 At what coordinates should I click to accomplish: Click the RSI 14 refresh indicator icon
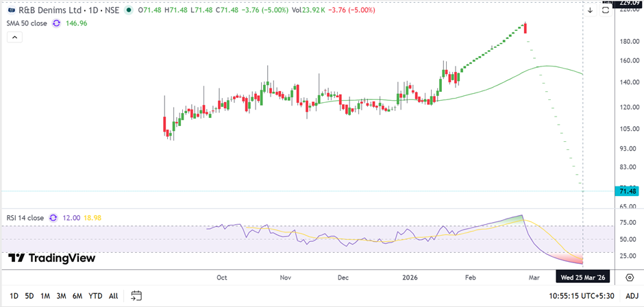point(52,218)
